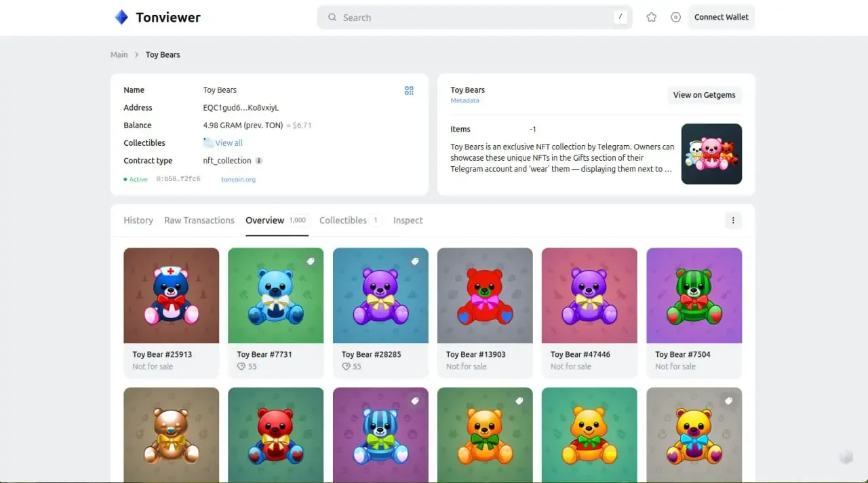
Task: Click the star favorites icon in header
Action: coord(652,18)
